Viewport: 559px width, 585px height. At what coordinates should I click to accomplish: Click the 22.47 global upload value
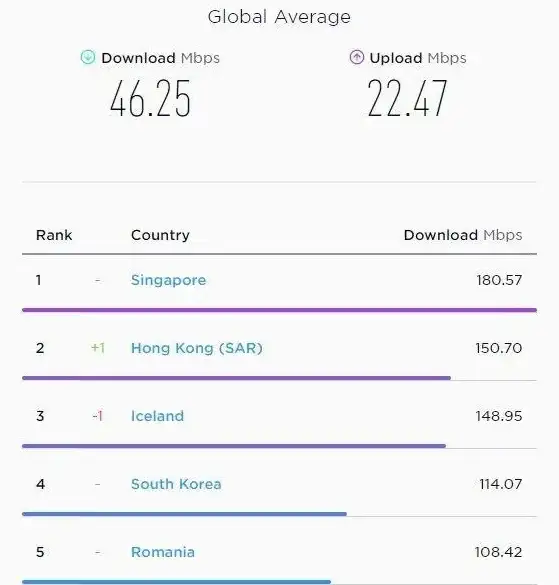(407, 99)
